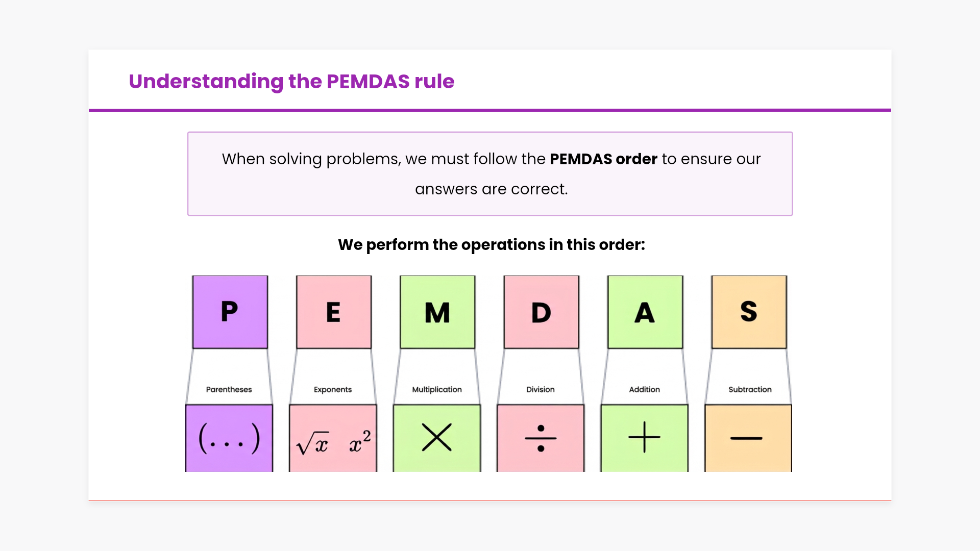Select the pink letter D tile
Image resolution: width=980 pixels, height=551 pixels.
[541, 312]
